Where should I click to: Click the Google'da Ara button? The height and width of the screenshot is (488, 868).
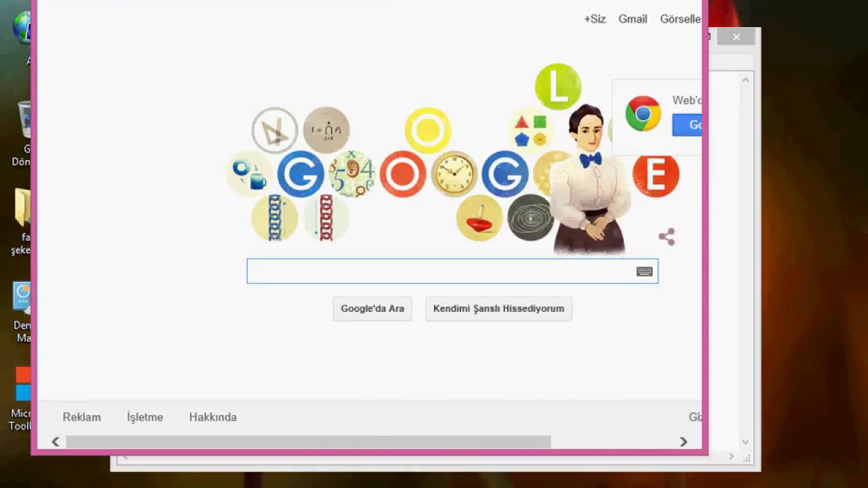(x=372, y=308)
